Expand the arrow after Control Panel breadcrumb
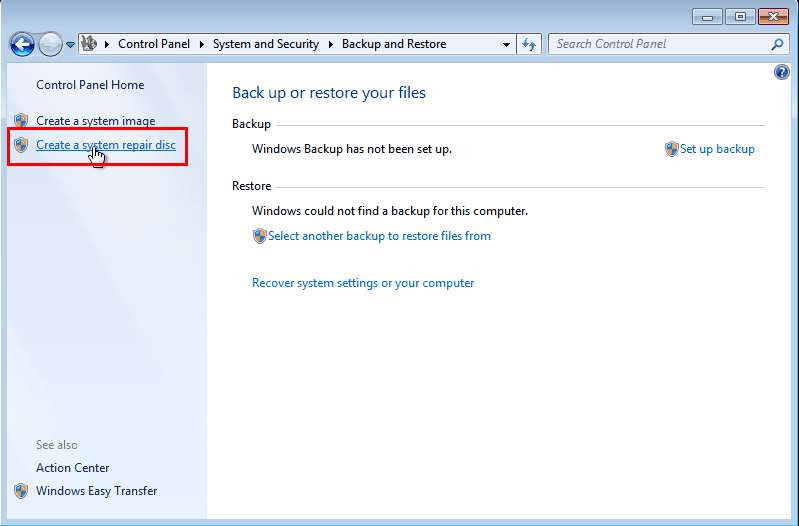 [x=203, y=44]
